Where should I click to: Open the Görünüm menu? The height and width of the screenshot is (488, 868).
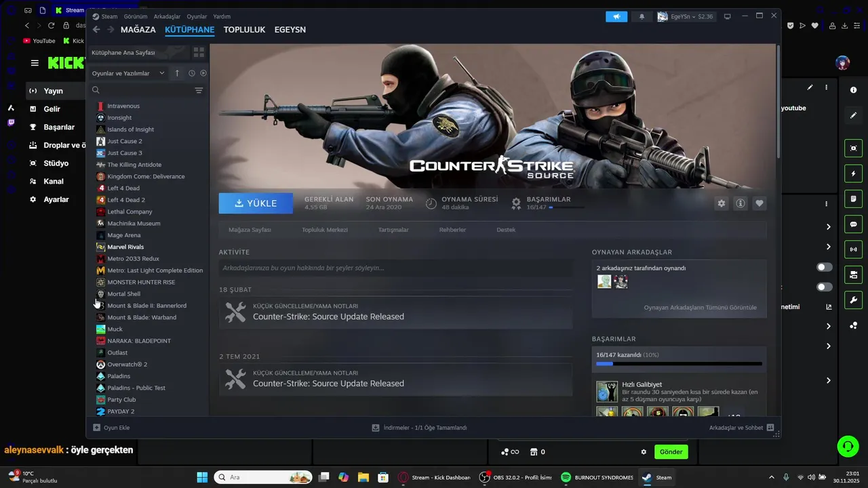pyautogui.click(x=136, y=16)
